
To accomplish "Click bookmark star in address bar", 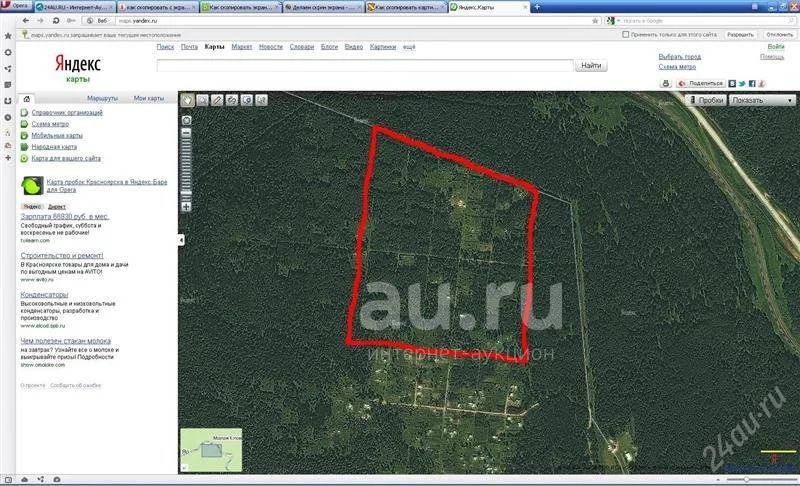I will [595, 21].
